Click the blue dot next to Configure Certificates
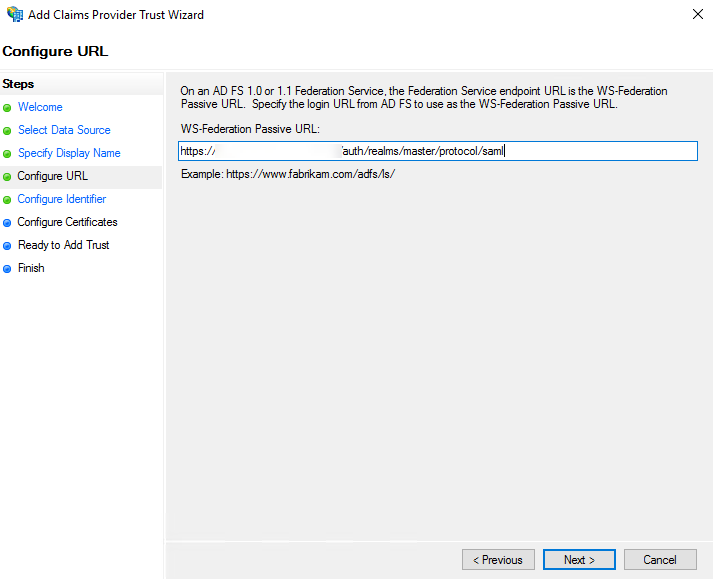Screen dimensions: 713x579 tap(8, 222)
